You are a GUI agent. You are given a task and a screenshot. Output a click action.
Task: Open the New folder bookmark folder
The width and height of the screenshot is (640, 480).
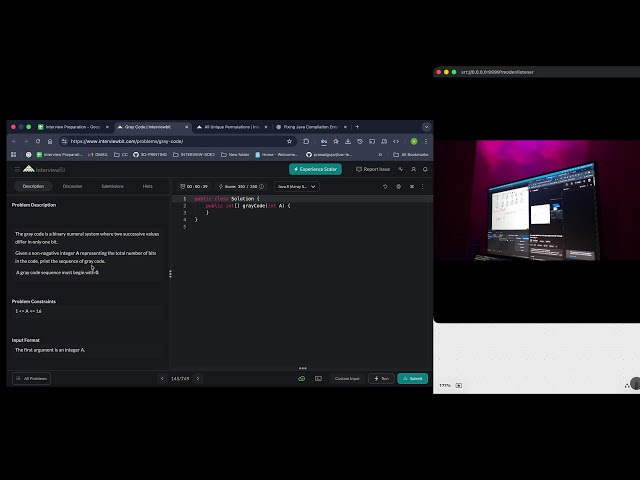[x=235, y=155]
